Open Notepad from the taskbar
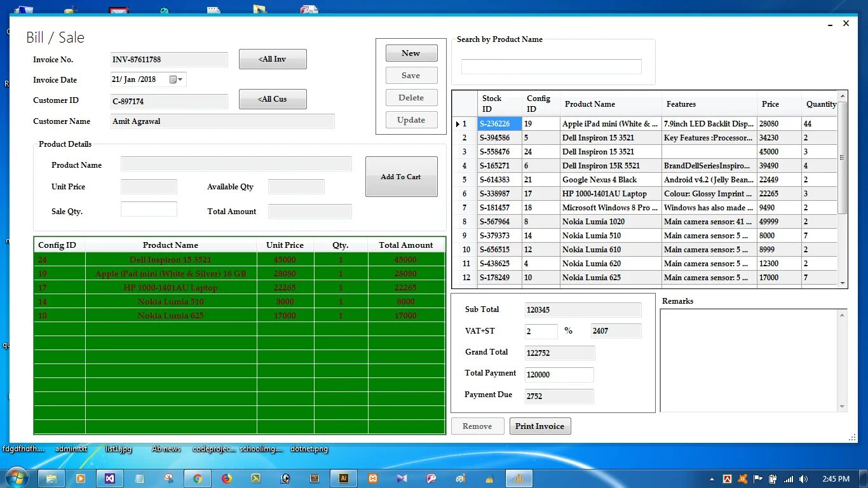868x488 pixels. (139, 478)
